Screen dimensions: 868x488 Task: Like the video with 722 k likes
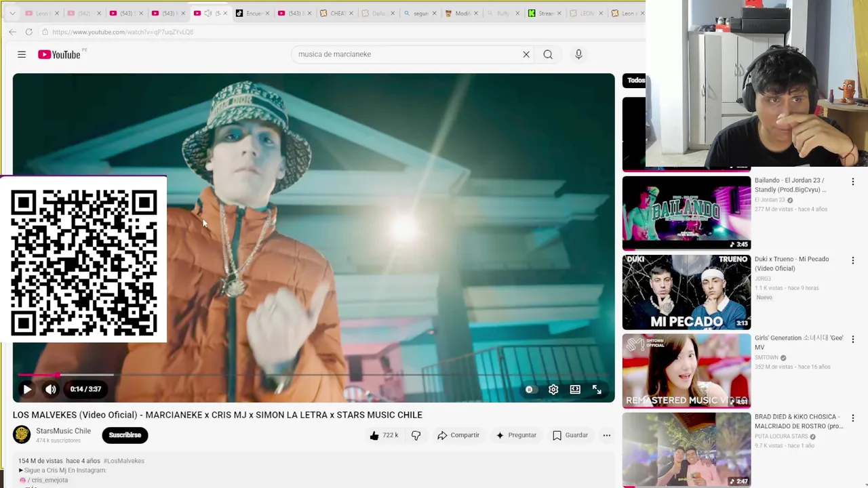coord(384,435)
